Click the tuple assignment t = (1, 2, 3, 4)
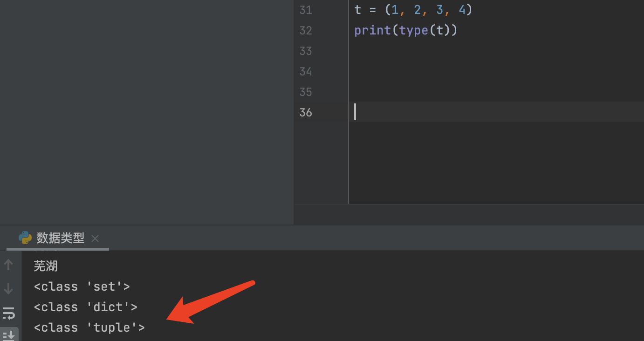Screen dimensions: 644x341 coord(413,10)
